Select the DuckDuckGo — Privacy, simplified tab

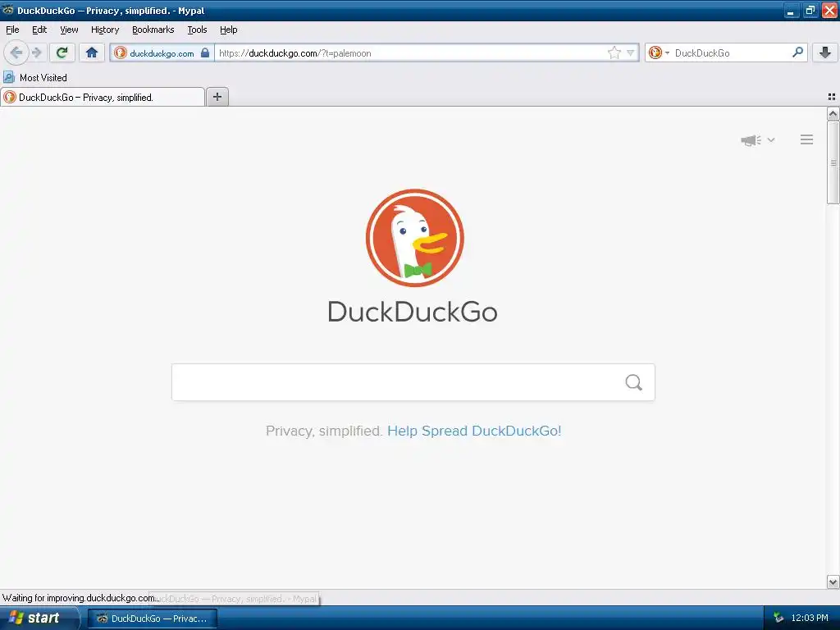(103, 97)
